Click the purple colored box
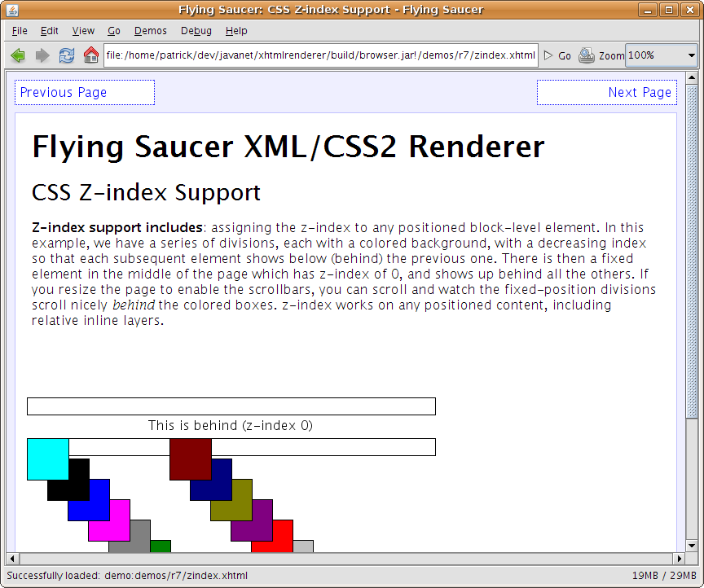This screenshot has height=588, width=704. 252,520
